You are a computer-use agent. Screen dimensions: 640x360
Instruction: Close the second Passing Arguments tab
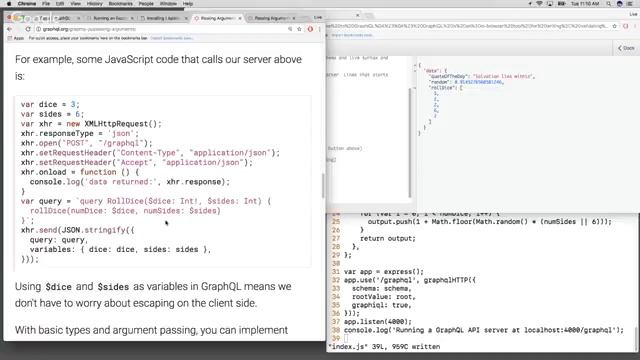(x=294, y=18)
